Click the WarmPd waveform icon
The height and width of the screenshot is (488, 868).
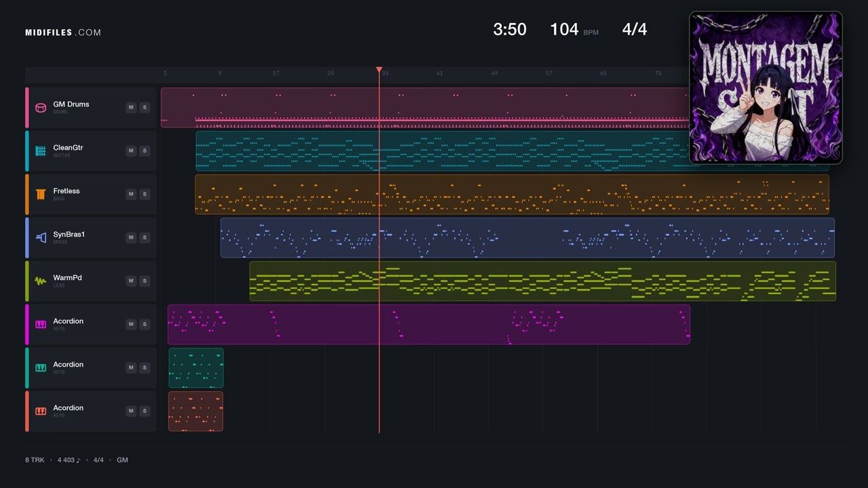click(x=41, y=281)
